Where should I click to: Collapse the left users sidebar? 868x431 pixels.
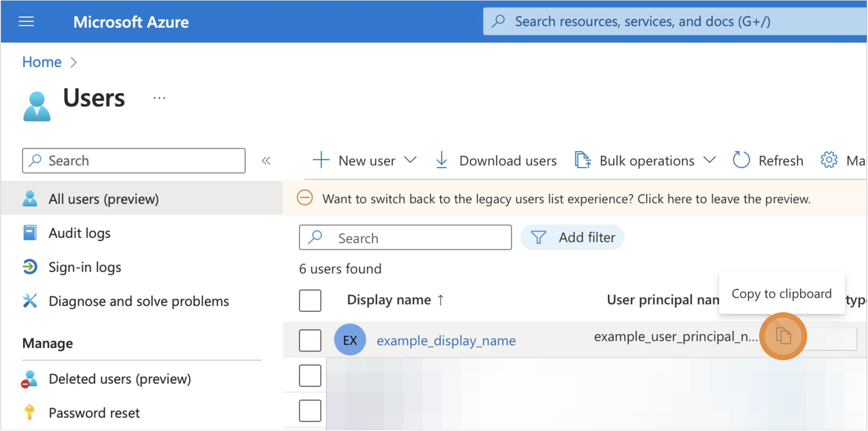[x=266, y=161]
